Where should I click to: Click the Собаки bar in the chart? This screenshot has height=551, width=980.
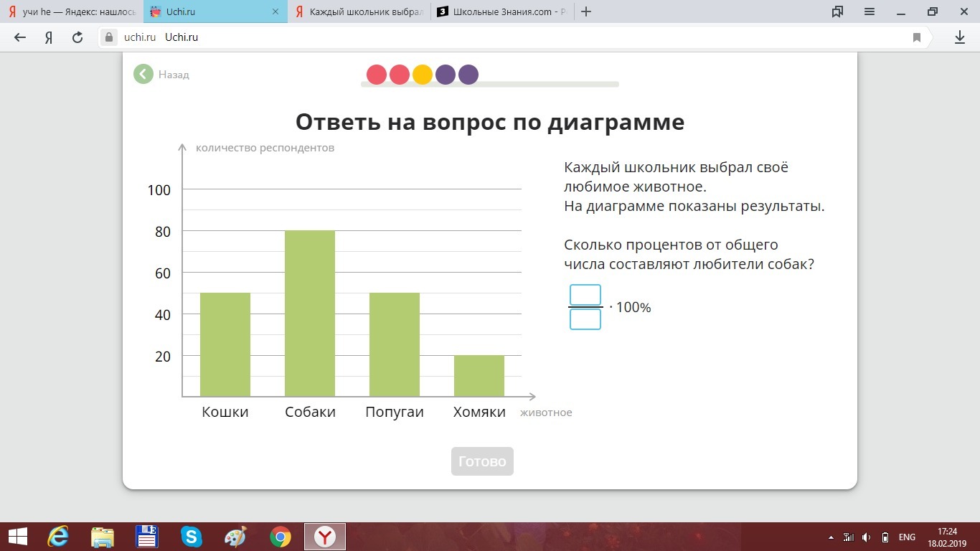(310, 313)
